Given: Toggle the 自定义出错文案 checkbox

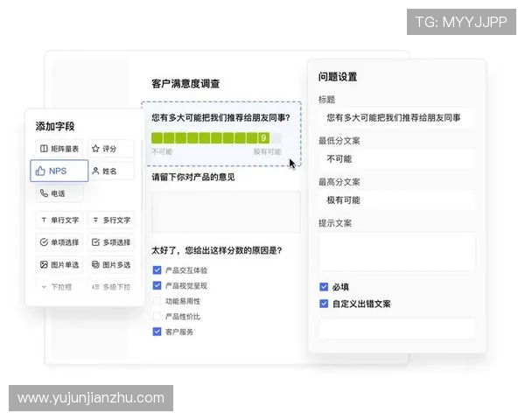Looking at the screenshot, I should click(324, 304).
